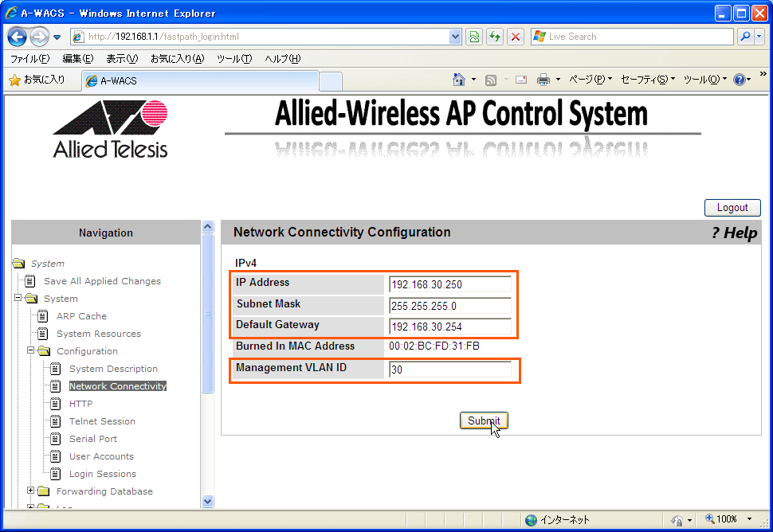Screen dimensions: 773x532
Task: Collapse the Configuration folder node
Action: tap(30, 350)
